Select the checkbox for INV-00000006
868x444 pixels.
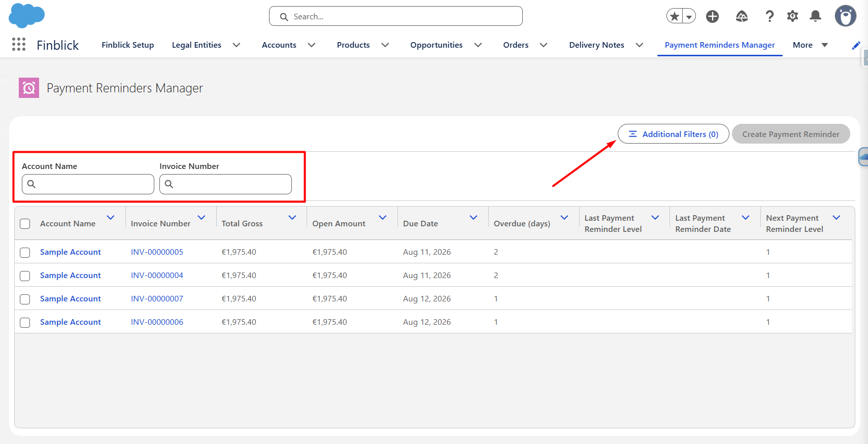pos(25,322)
